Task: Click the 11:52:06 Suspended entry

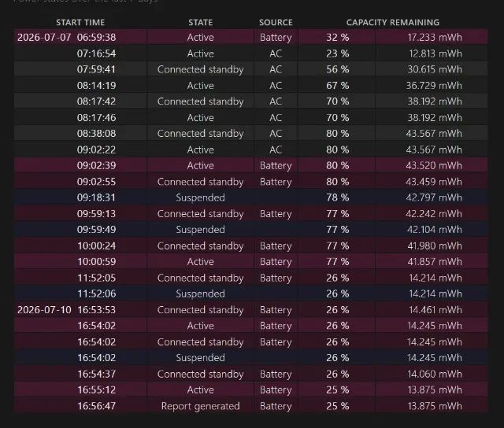Action: 250,293
